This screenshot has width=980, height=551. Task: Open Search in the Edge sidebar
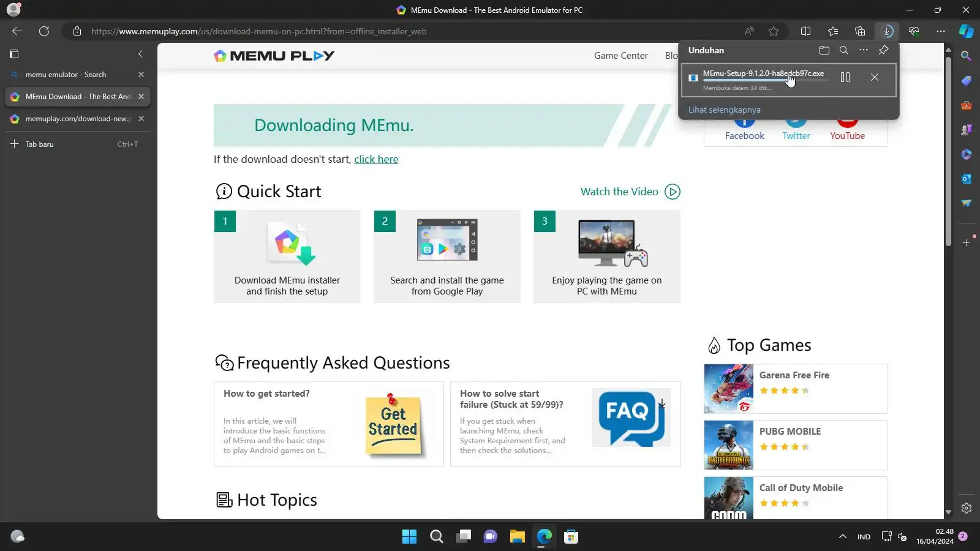click(966, 56)
